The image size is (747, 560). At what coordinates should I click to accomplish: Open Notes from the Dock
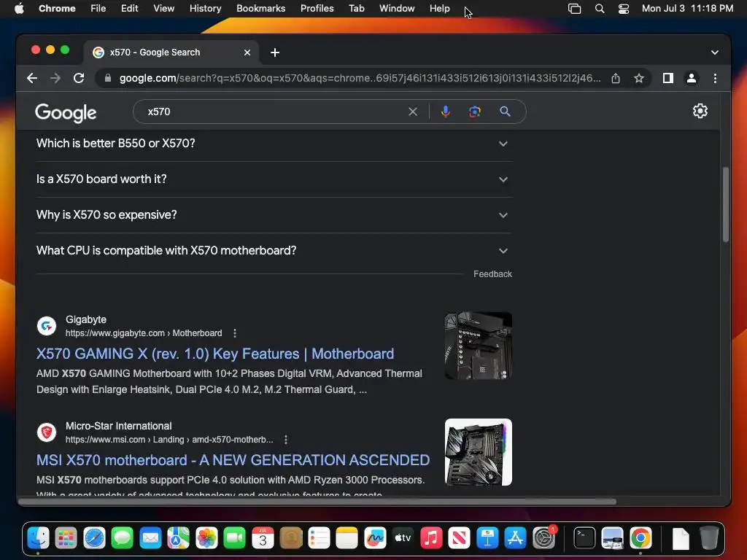tap(347, 539)
